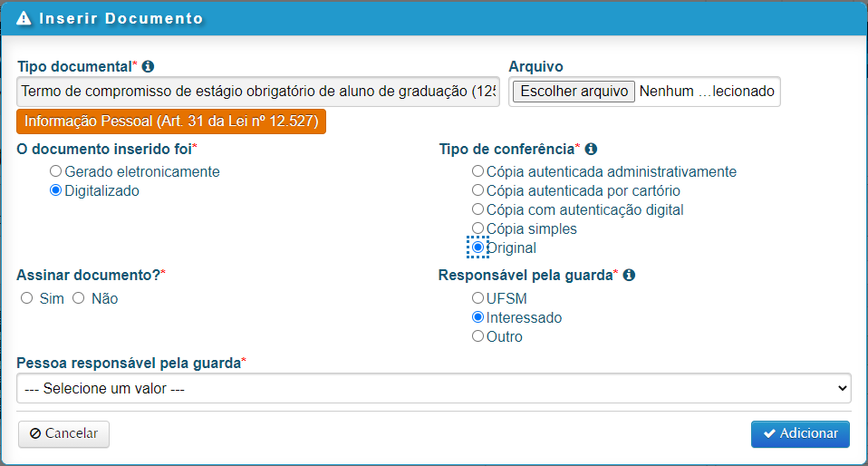
Task: Select 'Cópia com autenticação digital' option
Action: (477, 209)
